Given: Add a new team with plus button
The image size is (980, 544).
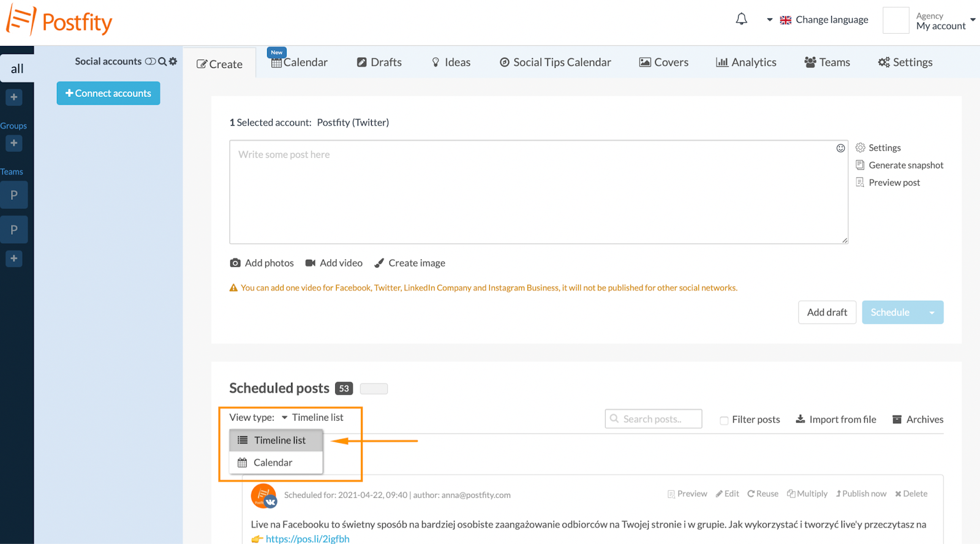Looking at the screenshot, I should (13, 259).
